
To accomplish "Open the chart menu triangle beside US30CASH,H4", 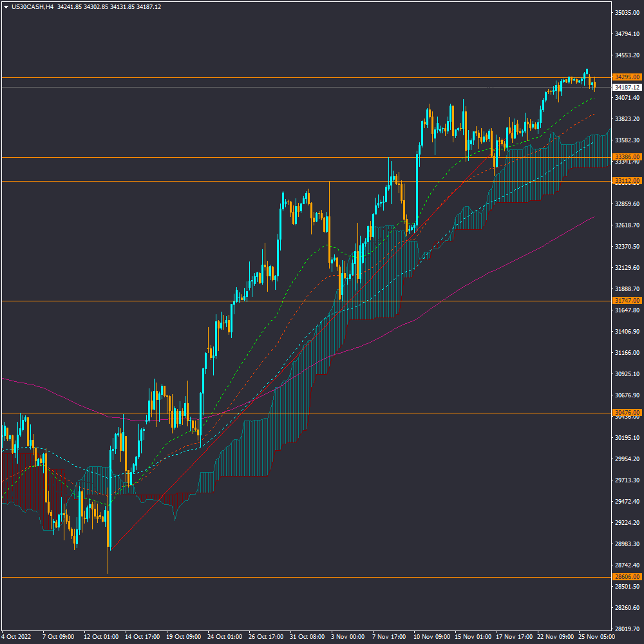I will pyautogui.click(x=6, y=6).
